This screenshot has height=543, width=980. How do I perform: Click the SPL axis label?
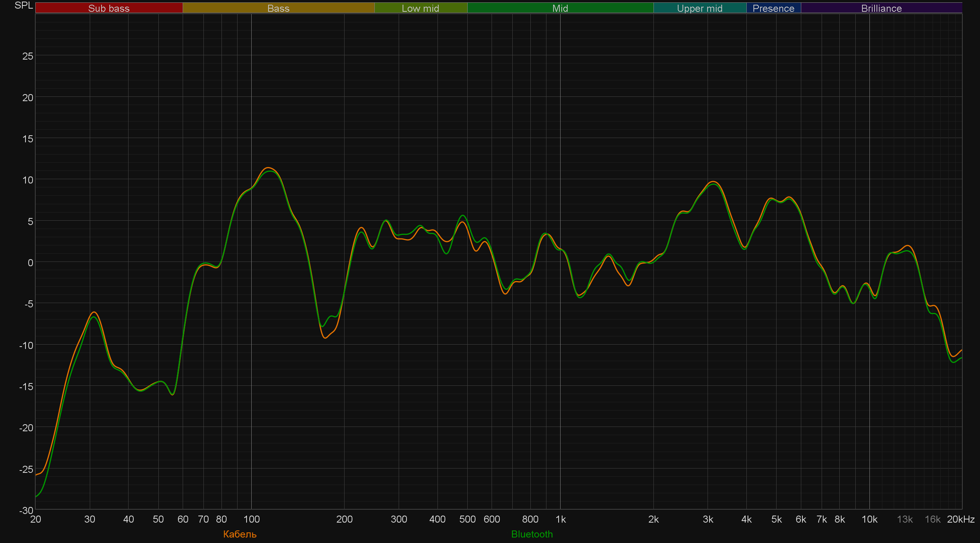(x=24, y=5)
